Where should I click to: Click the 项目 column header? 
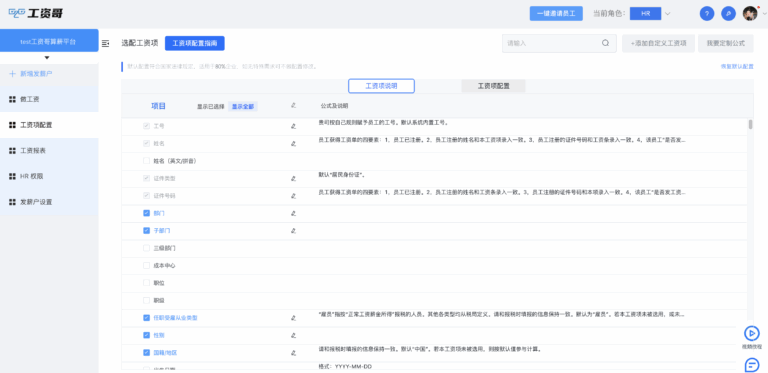pyautogui.click(x=158, y=106)
